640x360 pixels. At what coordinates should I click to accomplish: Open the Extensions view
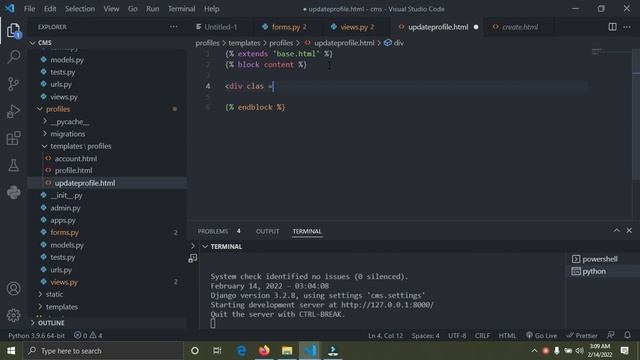(13, 138)
